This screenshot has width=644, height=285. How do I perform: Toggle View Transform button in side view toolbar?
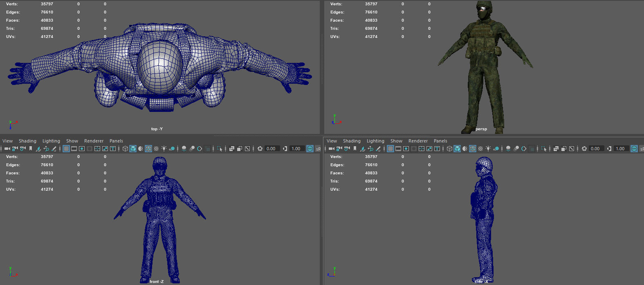(634, 149)
